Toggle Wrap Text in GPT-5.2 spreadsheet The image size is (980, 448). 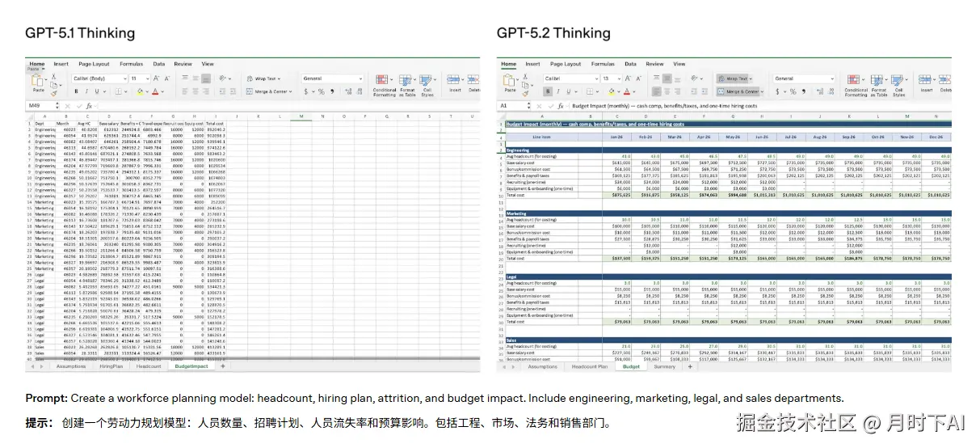733,78
